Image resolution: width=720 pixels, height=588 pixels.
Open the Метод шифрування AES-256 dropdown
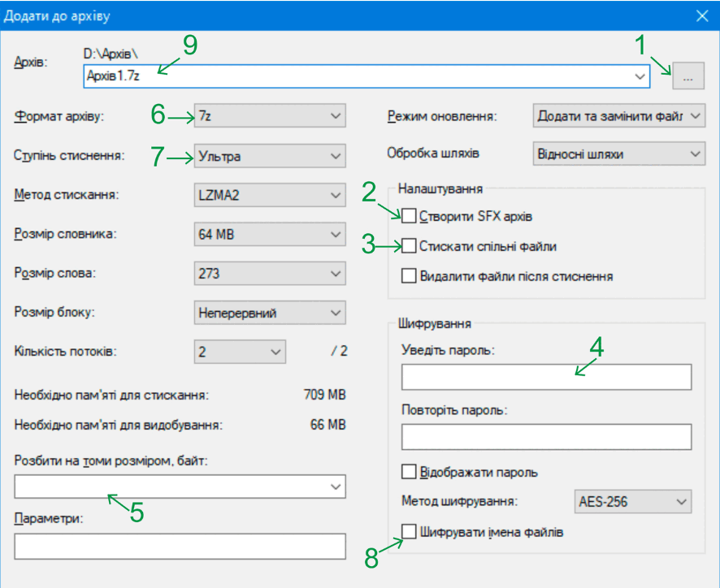point(633,501)
